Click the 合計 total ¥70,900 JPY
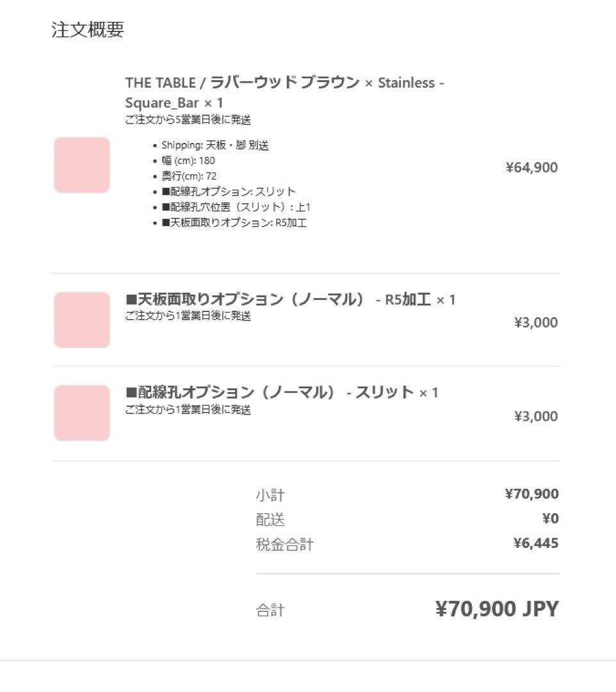The image size is (616, 692). 497,609
